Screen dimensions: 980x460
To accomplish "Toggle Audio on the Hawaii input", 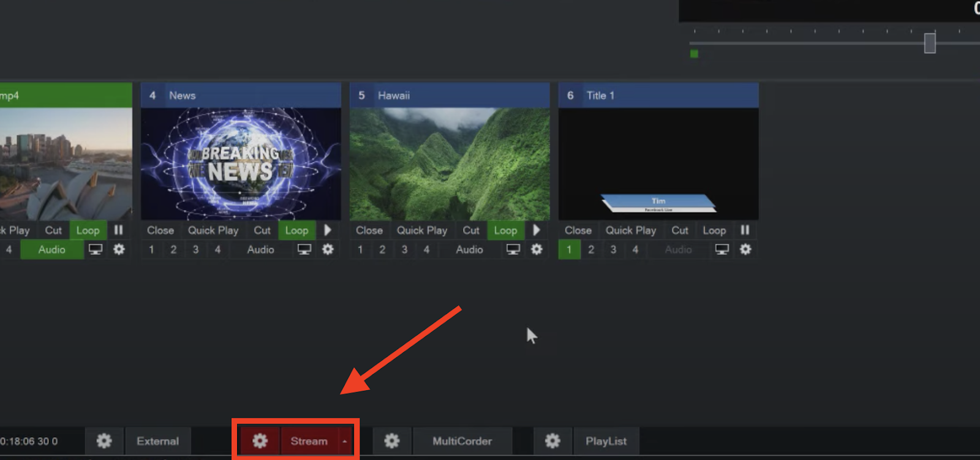I will coord(470,249).
